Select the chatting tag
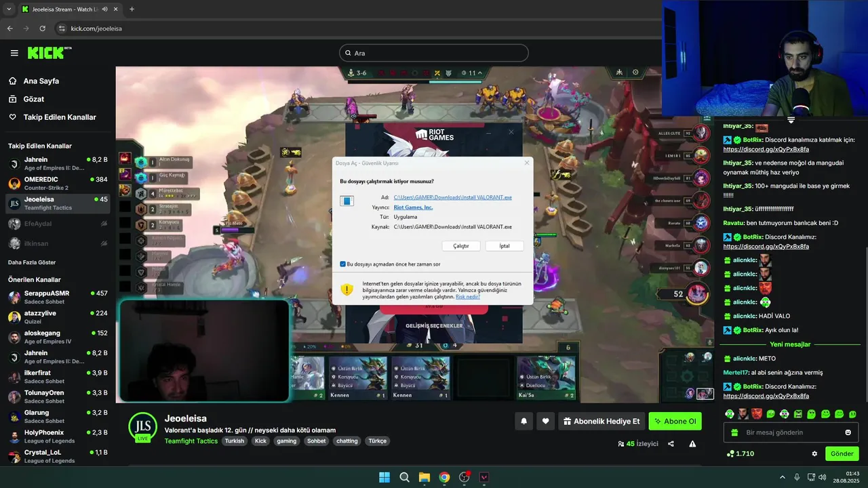Screen dimensions: 868x488 tap(347, 441)
